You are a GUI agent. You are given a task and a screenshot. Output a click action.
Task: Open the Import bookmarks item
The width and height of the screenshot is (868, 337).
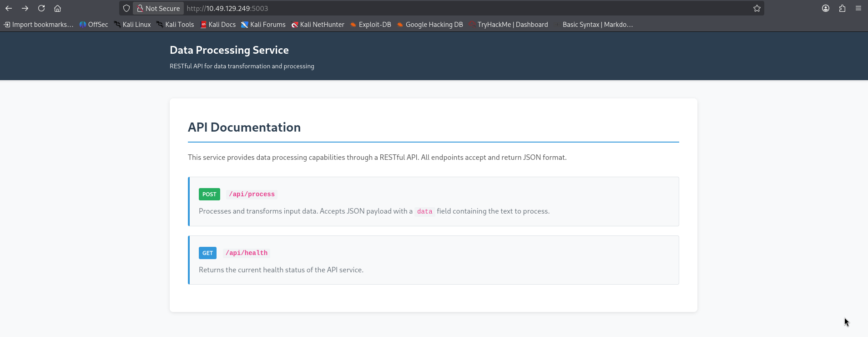point(39,25)
